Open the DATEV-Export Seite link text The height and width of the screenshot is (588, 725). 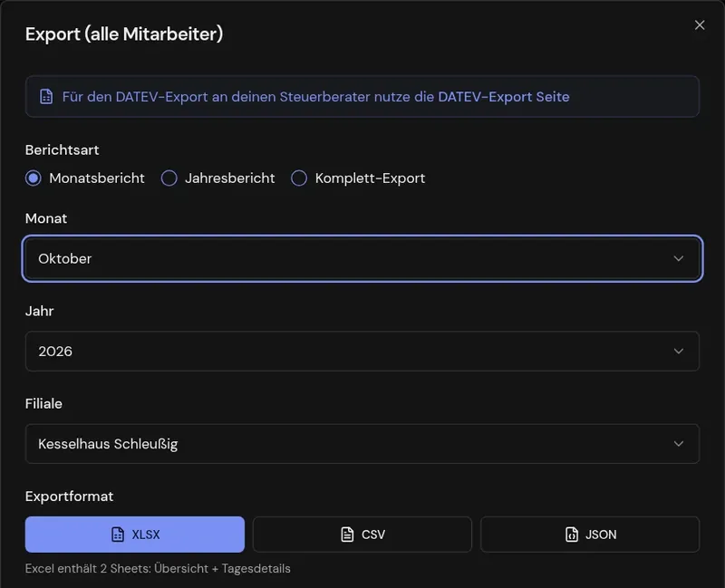[504, 97]
